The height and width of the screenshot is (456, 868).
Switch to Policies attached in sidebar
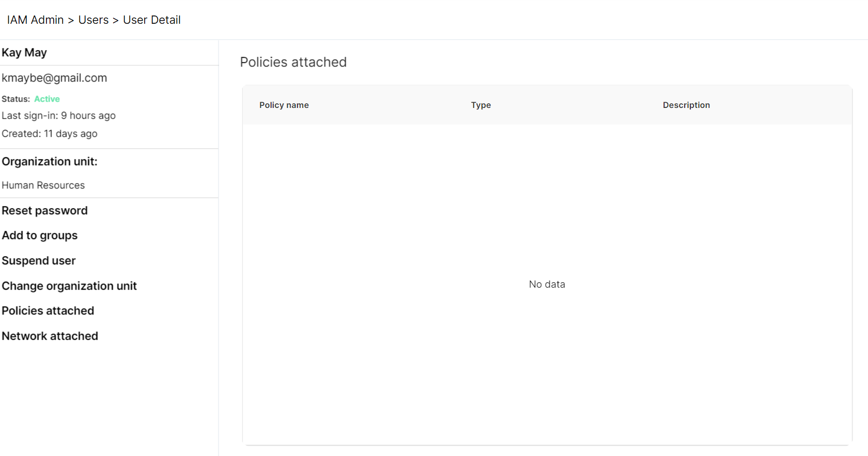click(48, 311)
